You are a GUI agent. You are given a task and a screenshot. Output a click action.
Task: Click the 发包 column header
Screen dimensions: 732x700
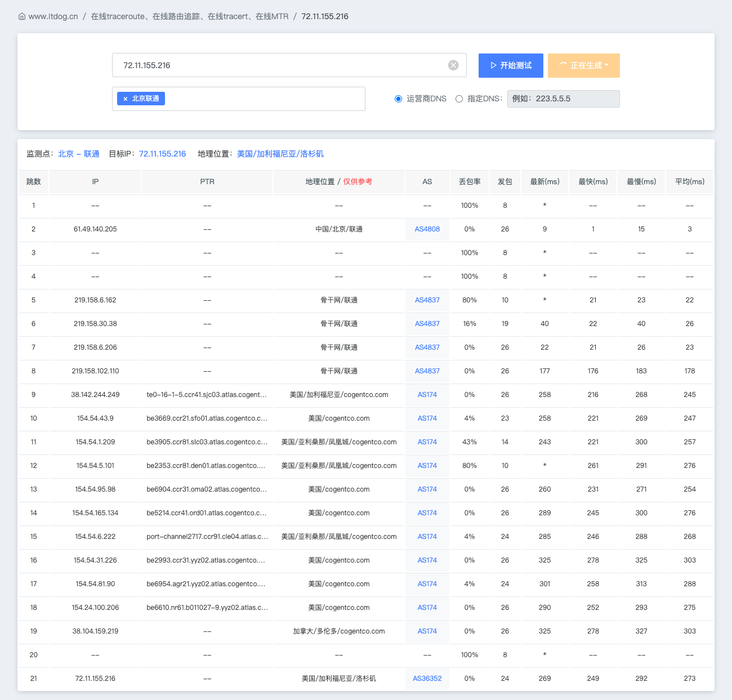[505, 182]
